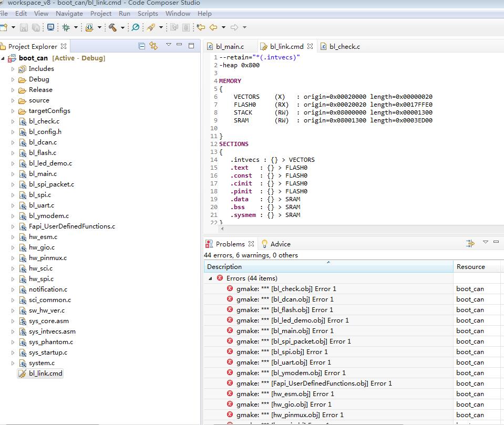This screenshot has width=504, height=425.
Task: Click the Back navigation arrow icon
Action: click(213, 27)
